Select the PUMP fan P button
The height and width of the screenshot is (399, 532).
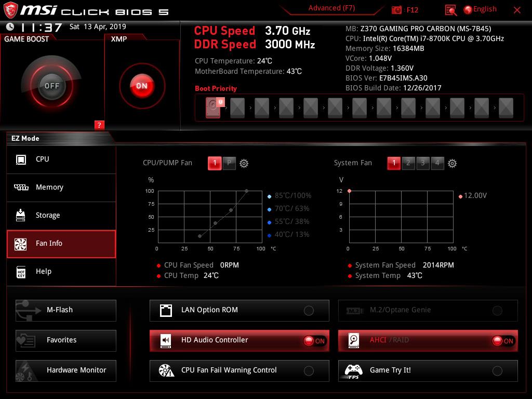tap(229, 163)
